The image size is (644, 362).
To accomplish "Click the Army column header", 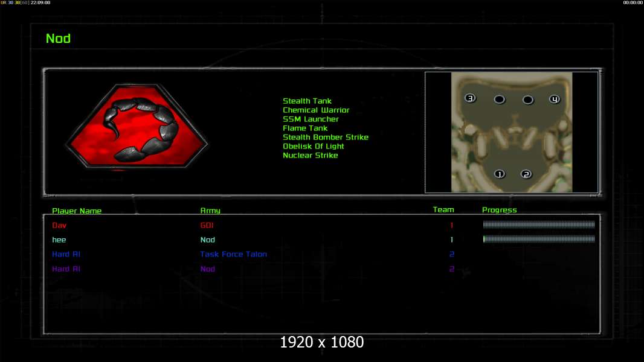I will click(210, 211).
